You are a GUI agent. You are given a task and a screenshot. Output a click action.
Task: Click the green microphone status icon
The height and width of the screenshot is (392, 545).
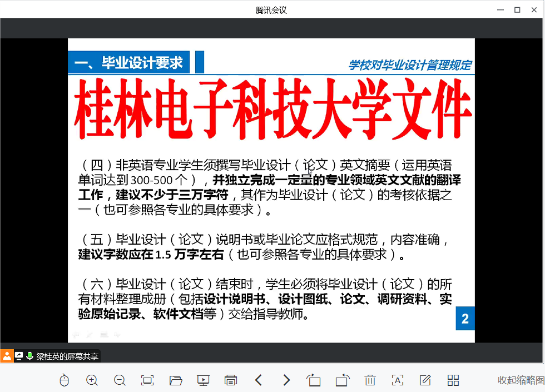pos(29,356)
